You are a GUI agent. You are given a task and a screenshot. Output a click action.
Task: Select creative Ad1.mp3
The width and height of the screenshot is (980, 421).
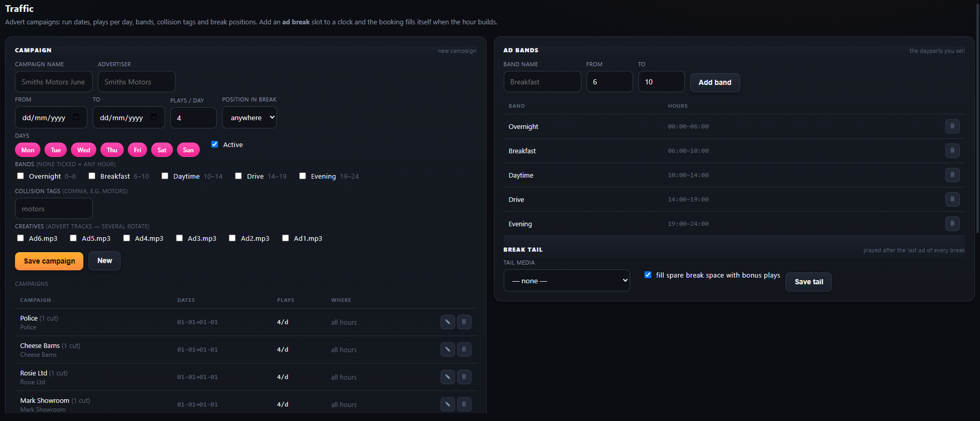(x=285, y=238)
